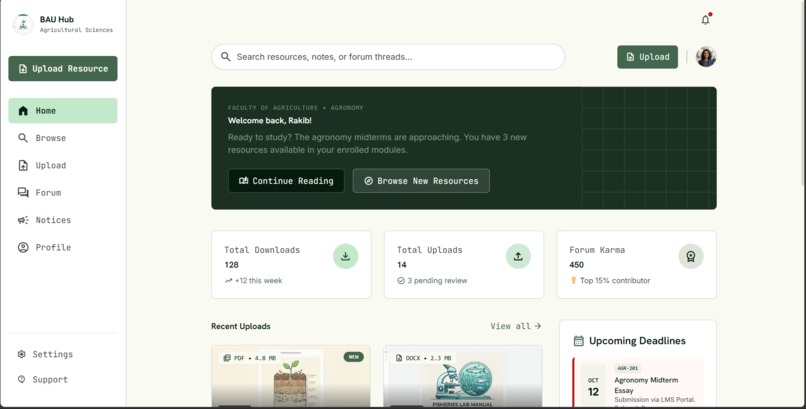Image resolution: width=806 pixels, height=409 pixels.
Task: Click the Upcoming Deadlines calendar icon
Action: pyautogui.click(x=578, y=341)
